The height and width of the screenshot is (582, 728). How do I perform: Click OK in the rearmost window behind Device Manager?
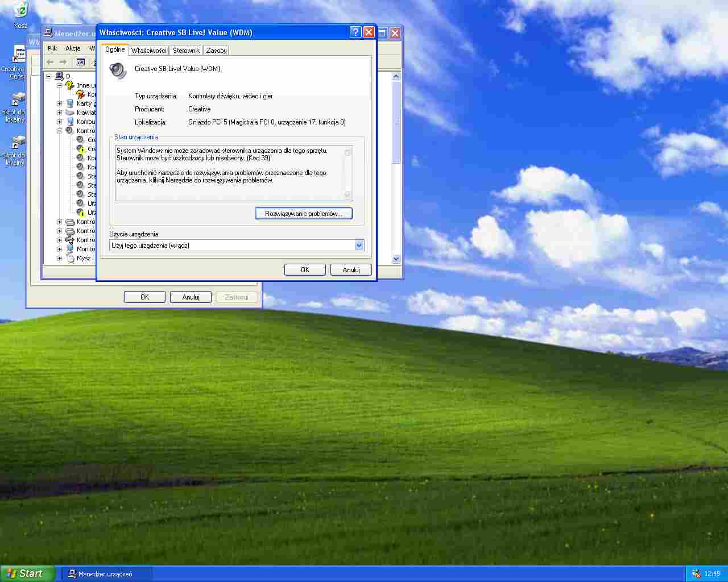[144, 297]
